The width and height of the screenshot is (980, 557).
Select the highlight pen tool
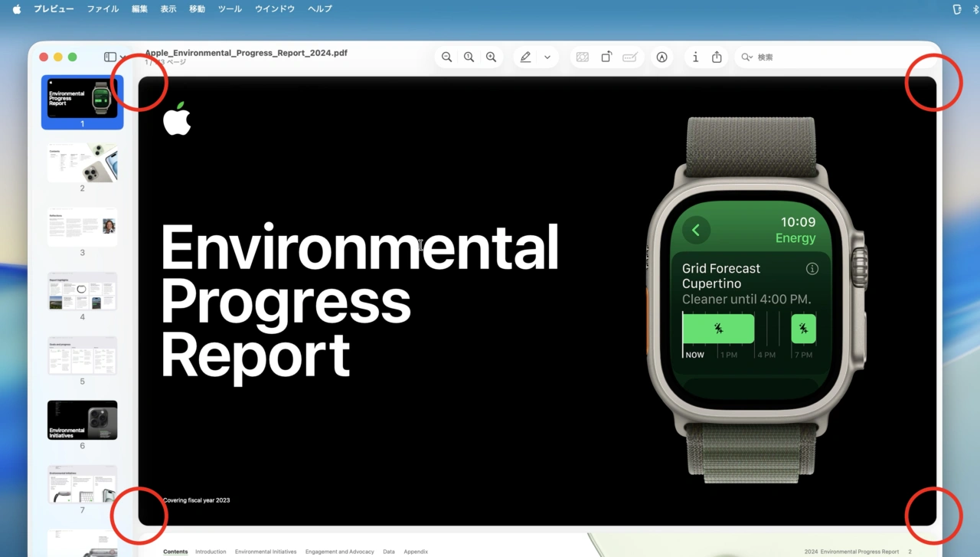pos(525,57)
